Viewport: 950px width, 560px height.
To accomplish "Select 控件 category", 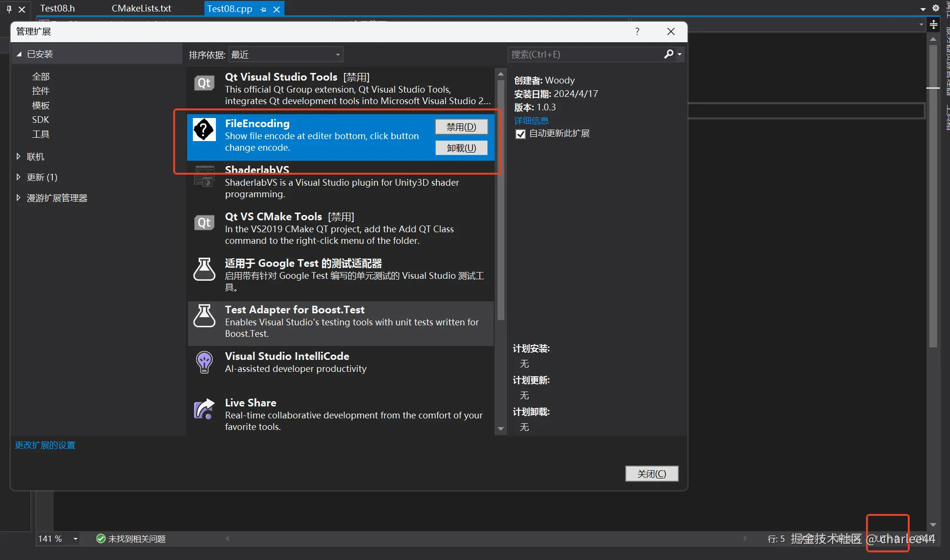I will point(41,91).
